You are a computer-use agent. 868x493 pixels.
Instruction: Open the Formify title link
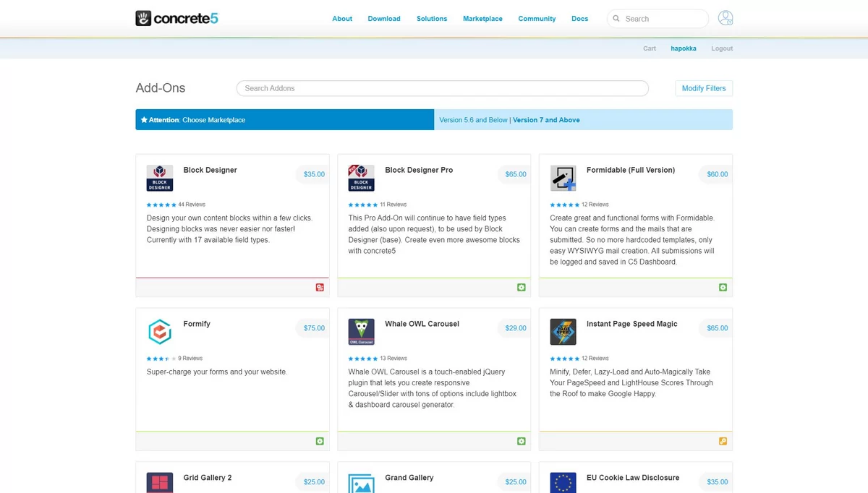pos(197,324)
